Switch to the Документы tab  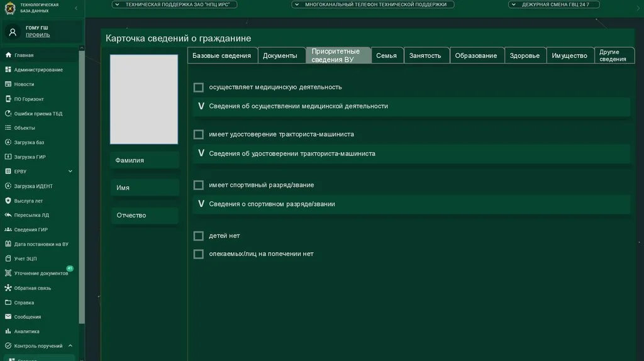point(280,55)
